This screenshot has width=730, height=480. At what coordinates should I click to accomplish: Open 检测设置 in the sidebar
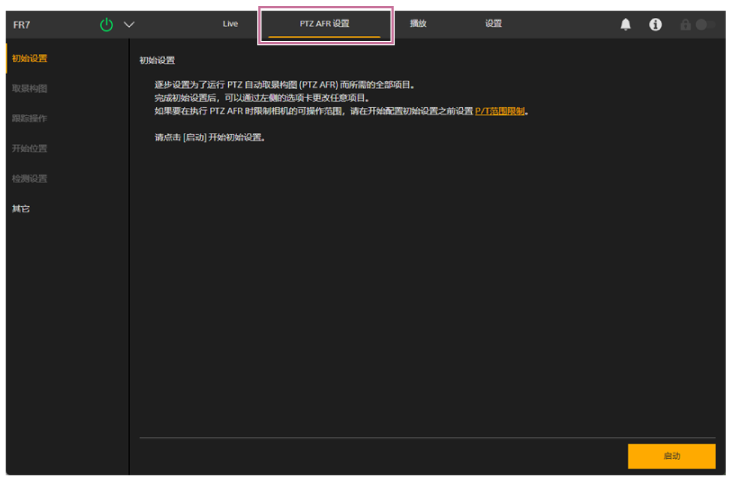30,178
